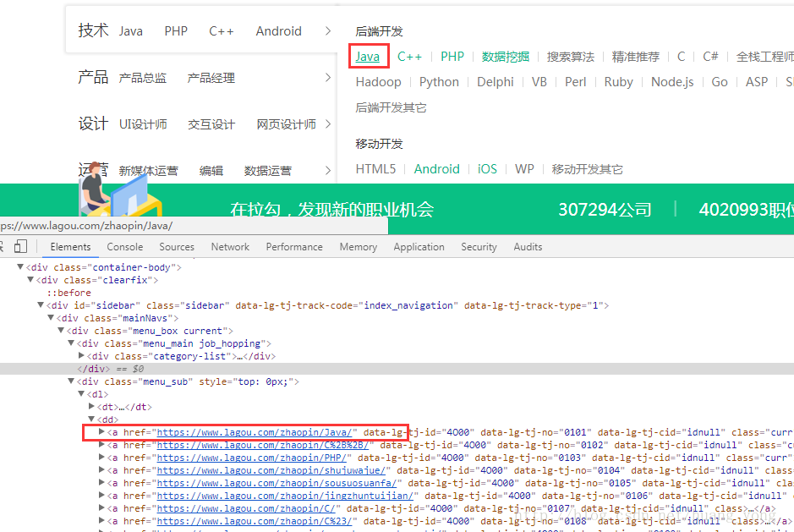Open the Application tab
This screenshot has height=532, width=794.
coord(419,247)
